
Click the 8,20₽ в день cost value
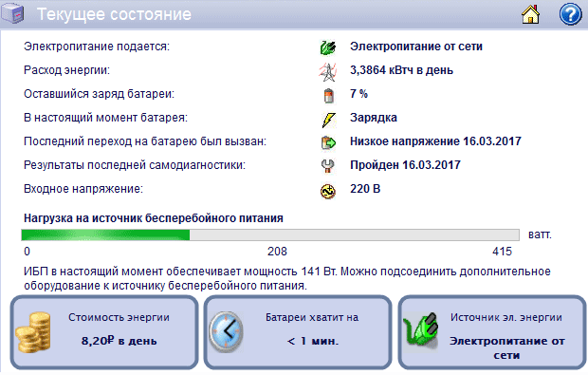coord(119,341)
